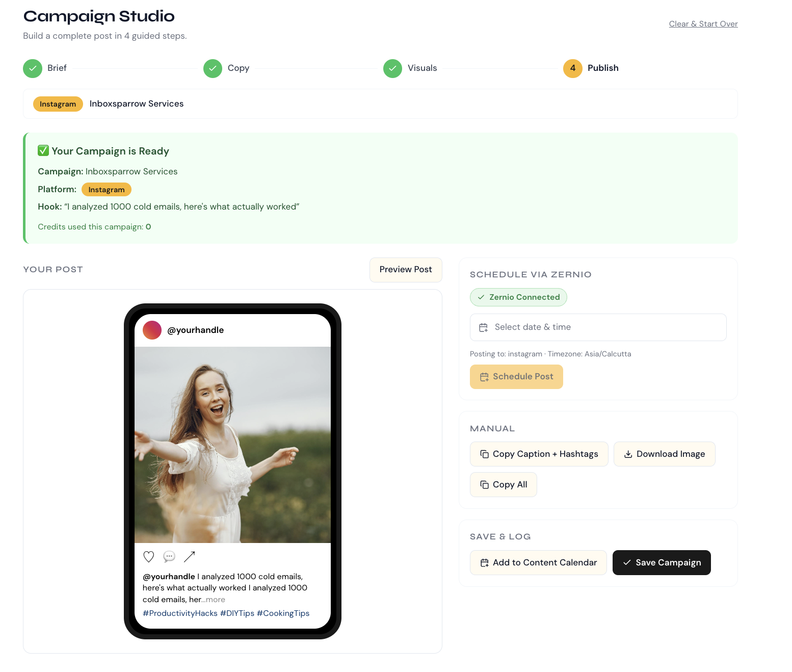Click the @yourhandle profile avatar circle

point(152,330)
